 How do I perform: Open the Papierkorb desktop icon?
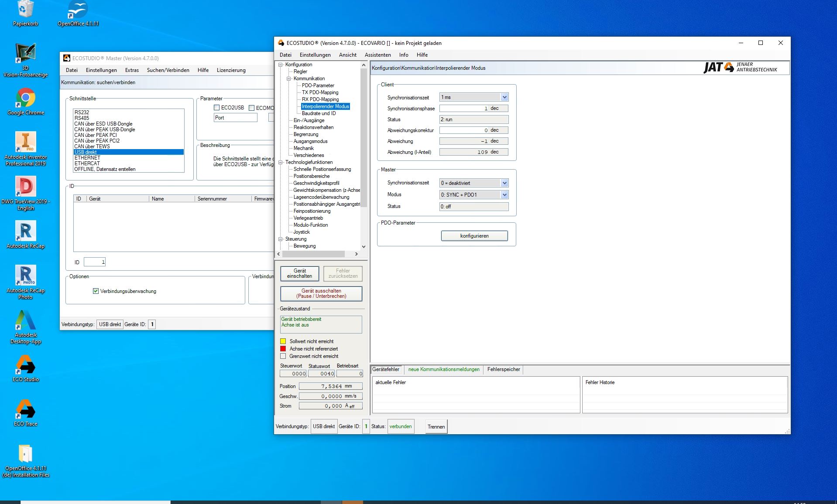(x=25, y=13)
